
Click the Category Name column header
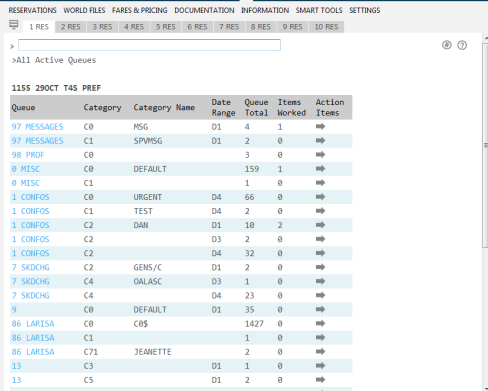click(x=164, y=107)
